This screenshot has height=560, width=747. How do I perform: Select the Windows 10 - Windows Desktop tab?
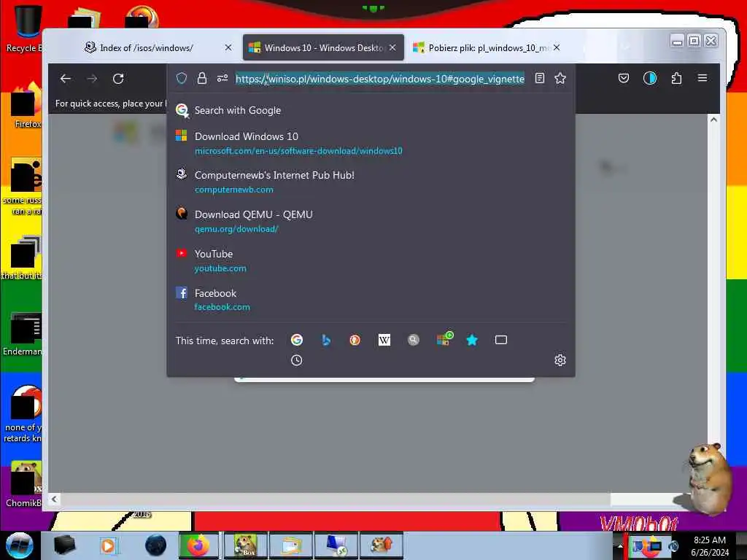323,47
